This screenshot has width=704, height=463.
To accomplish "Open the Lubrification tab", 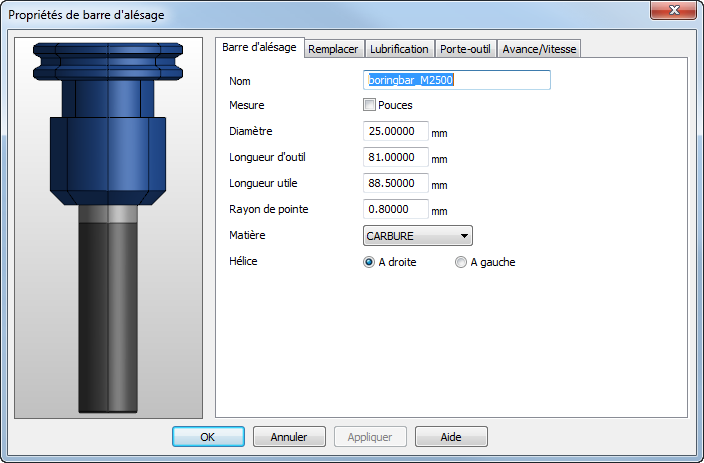I will pos(399,49).
